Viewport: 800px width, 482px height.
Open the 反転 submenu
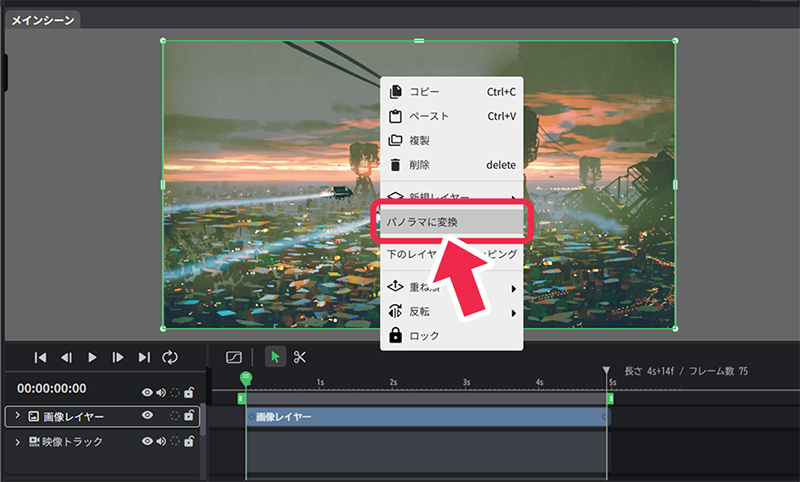click(x=452, y=312)
